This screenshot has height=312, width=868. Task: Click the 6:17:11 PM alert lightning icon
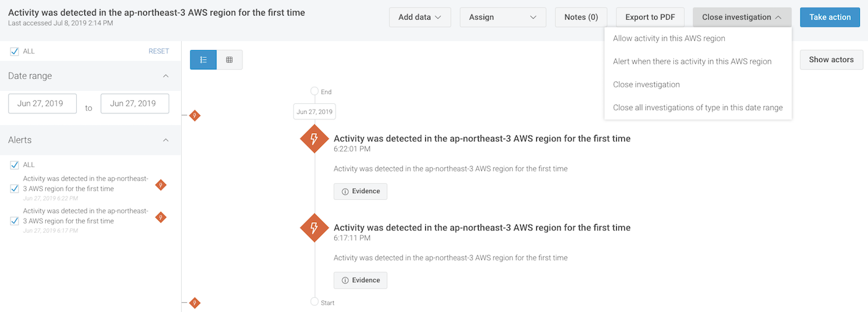(314, 228)
